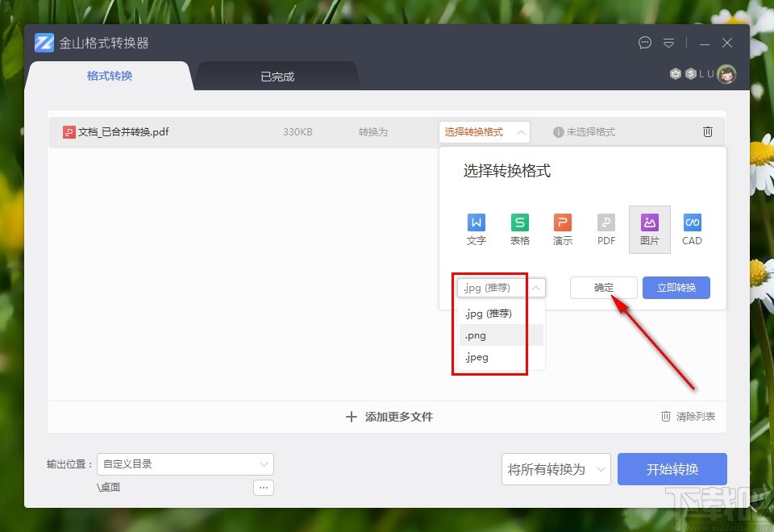Switch to the 格式转换 tab
Image resolution: width=774 pixels, height=532 pixels.
109,77
